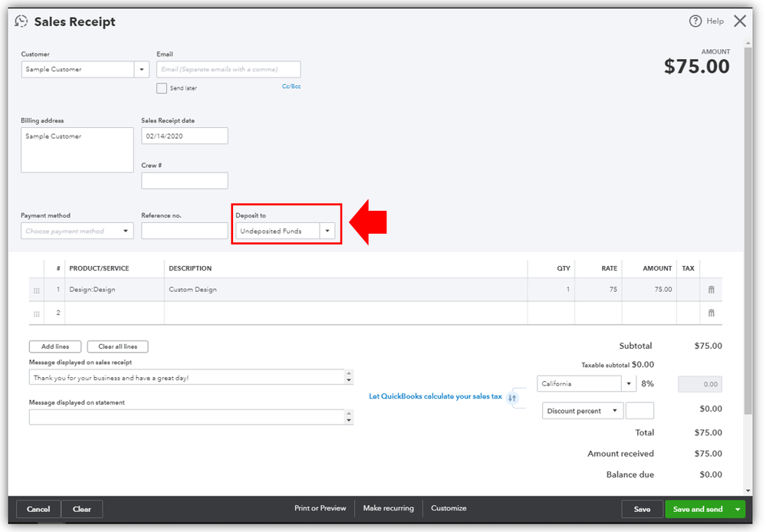The width and height of the screenshot is (766, 532).
Task: Expand the Save and send arrow menu
Action: pos(738,509)
